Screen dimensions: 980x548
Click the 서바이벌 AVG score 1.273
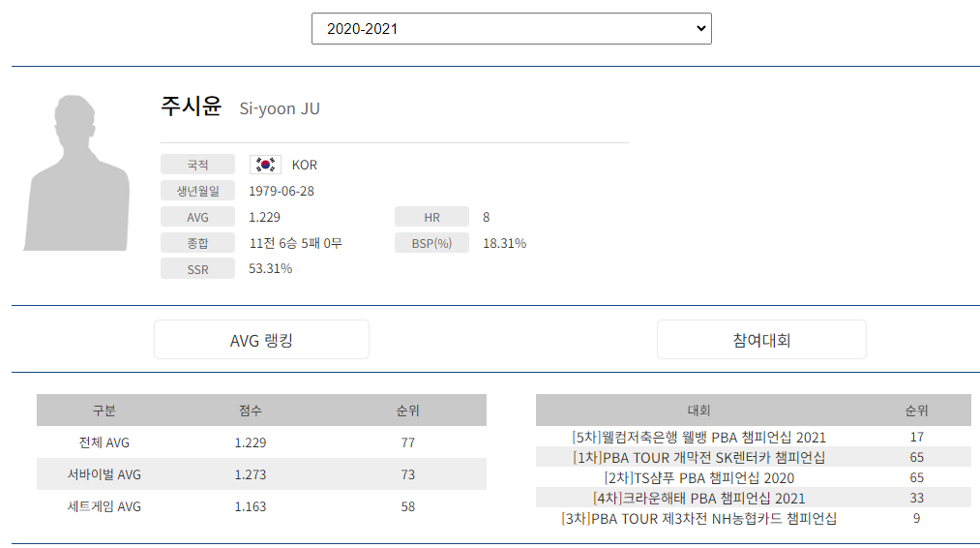tap(251, 474)
